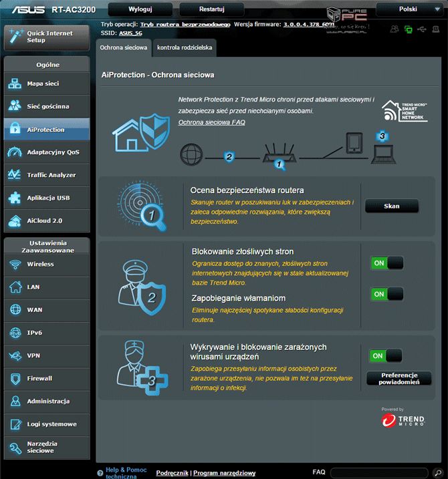448x479 pixels.
Task: Click the VPN icon in sidebar
Action: (15, 355)
